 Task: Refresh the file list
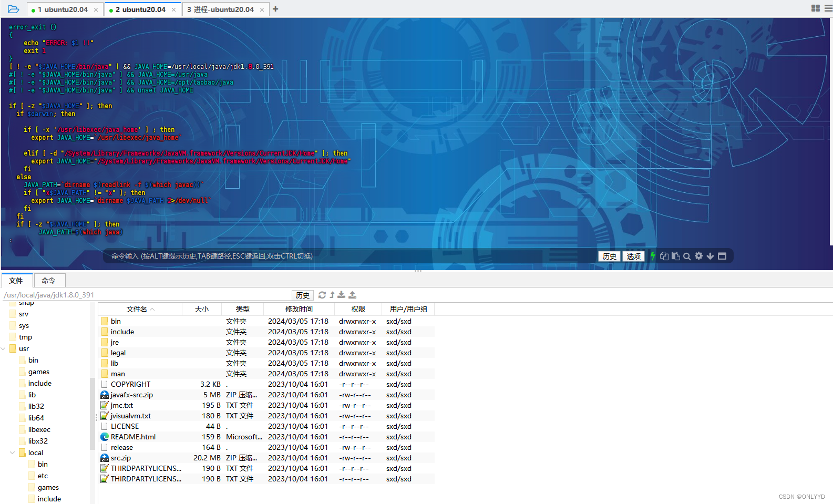[x=322, y=295]
